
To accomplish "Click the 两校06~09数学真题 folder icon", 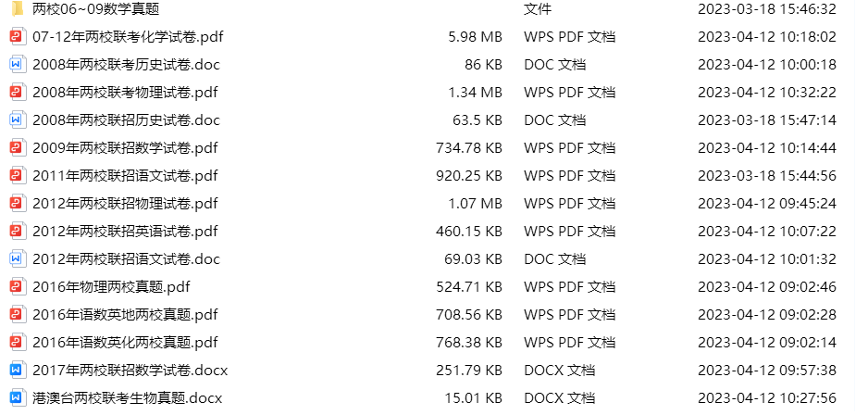I will coord(17,9).
